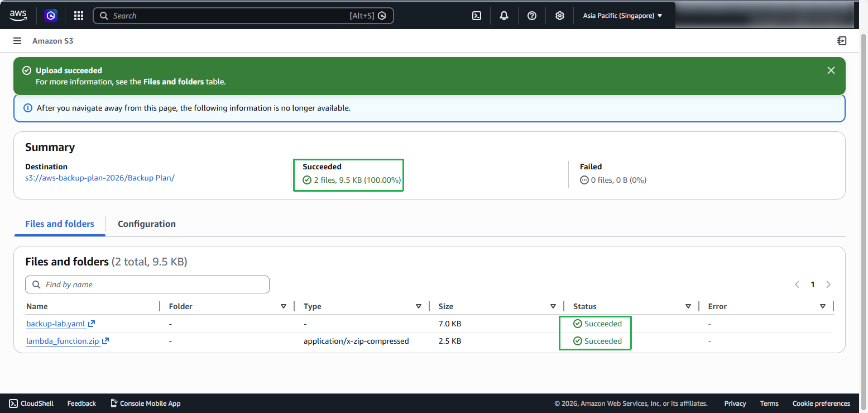Open the AWS home logo

18,16
